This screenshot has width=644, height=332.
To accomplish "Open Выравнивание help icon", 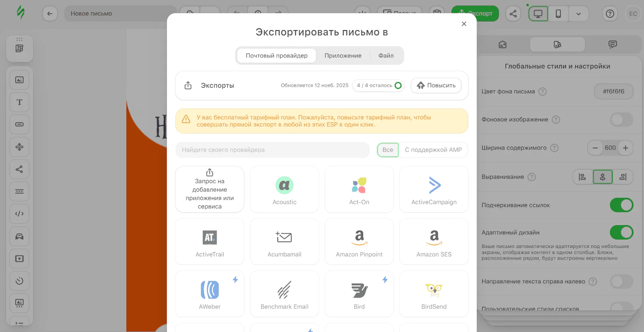I will 532,177.
